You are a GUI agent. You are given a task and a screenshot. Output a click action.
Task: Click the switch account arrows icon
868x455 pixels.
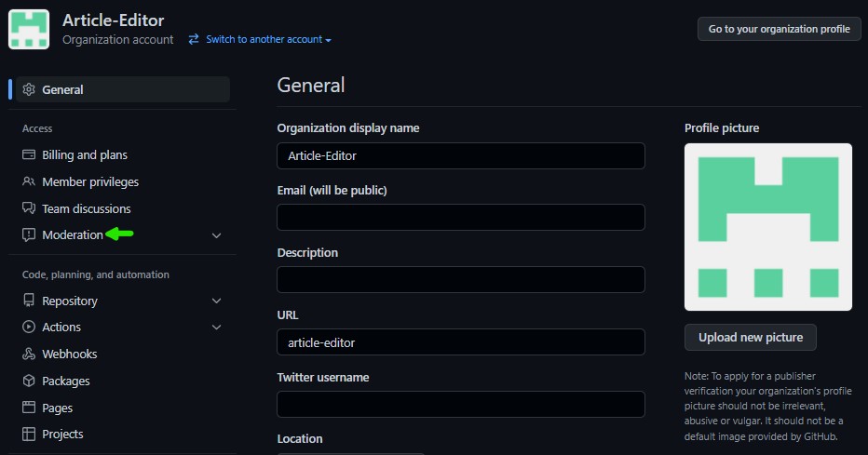(193, 39)
